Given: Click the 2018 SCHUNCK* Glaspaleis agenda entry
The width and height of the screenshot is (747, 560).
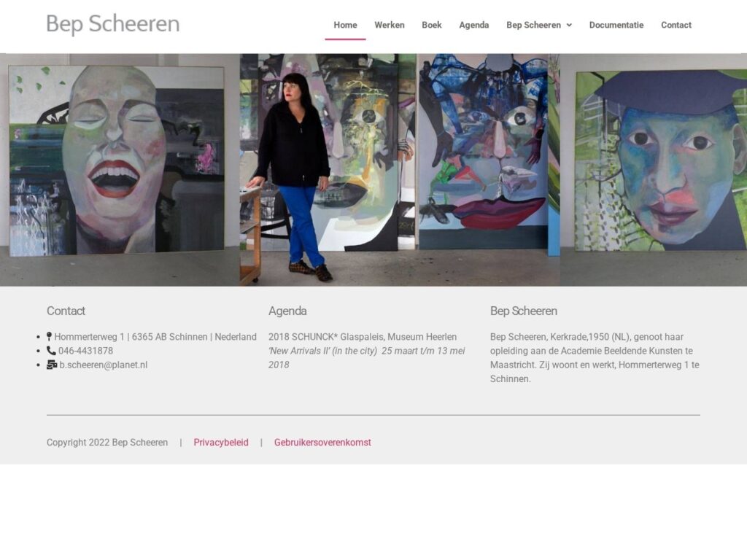Looking at the screenshot, I should coord(363,337).
